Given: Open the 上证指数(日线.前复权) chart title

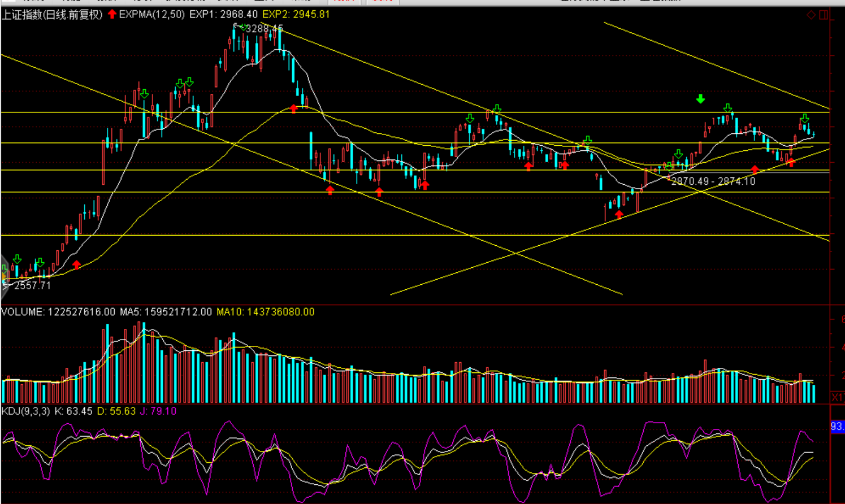Looking at the screenshot, I should click(x=52, y=15).
